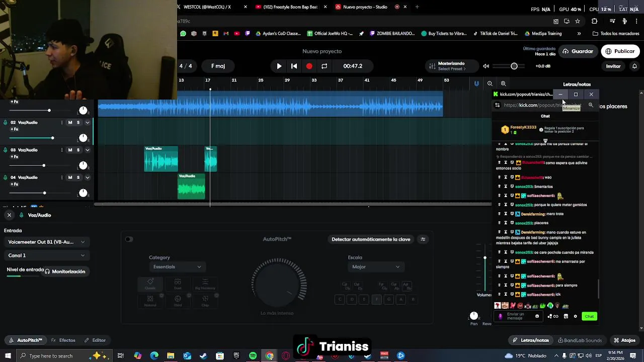The width and height of the screenshot is (644, 362).
Task: Click the microphone icon of track 04
Action: click(6, 177)
